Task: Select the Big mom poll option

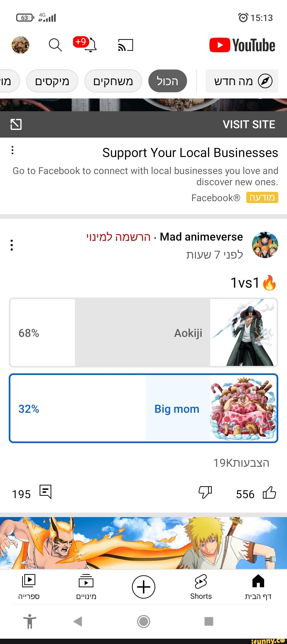Action: (x=143, y=408)
